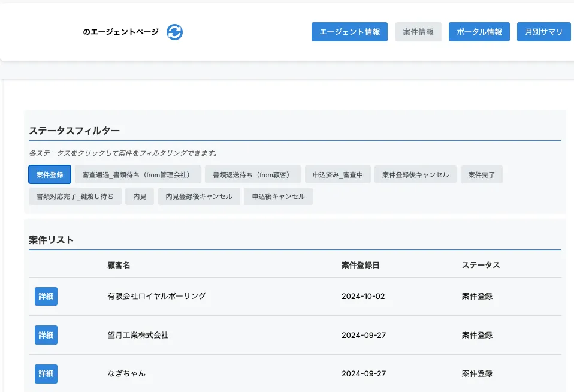Image resolution: width=574 pixels, height=392 pixels.
Task: Click the 案件登録 status in 有限会社ロイヤルボーリング row
Action: pyautogui.click(x=477, y=296)
